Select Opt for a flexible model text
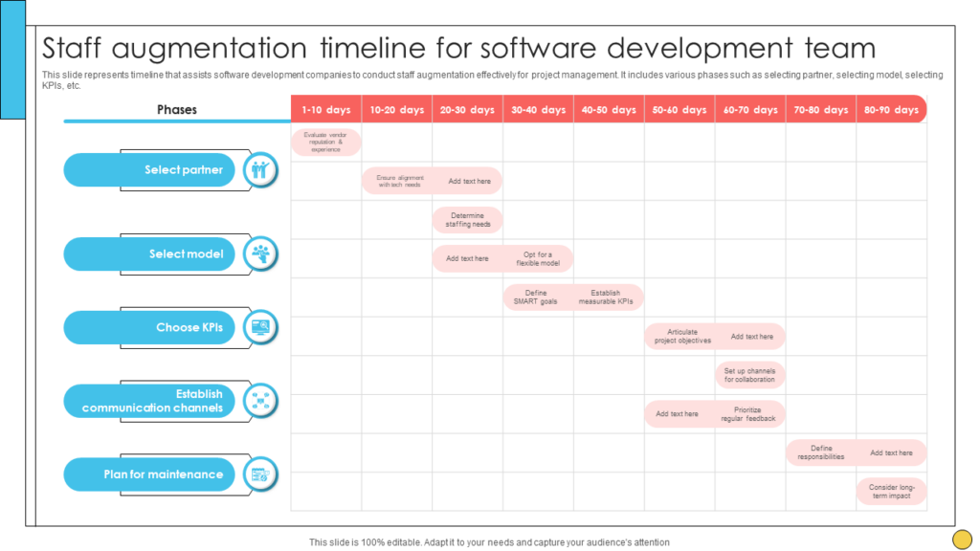The height and width of the screenshot is (551, 980). click(x=538, y=258)
